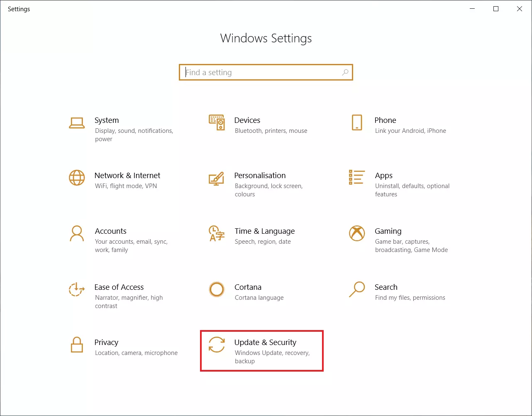Open the Phone heading
The height and width of the screenshot is (416, 532).
(385, 120)
